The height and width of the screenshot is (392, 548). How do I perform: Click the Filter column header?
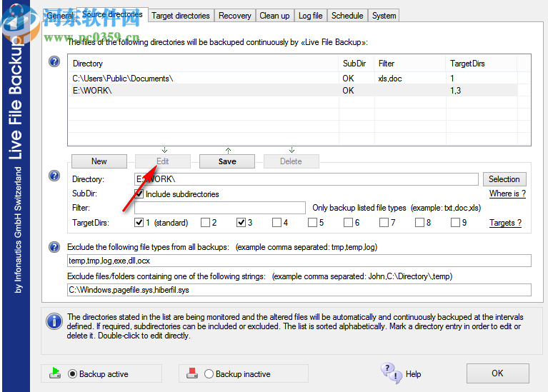coord(409,64)
